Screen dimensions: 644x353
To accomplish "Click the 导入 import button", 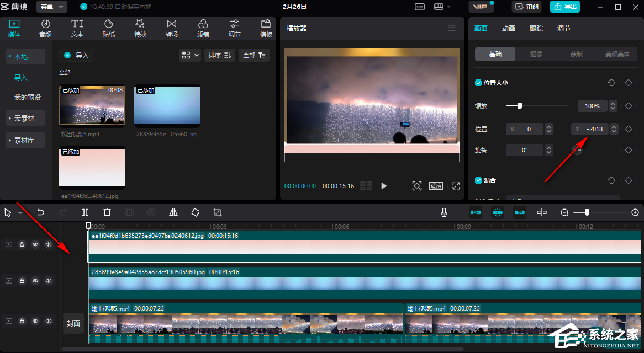I will tap(76, 55).
